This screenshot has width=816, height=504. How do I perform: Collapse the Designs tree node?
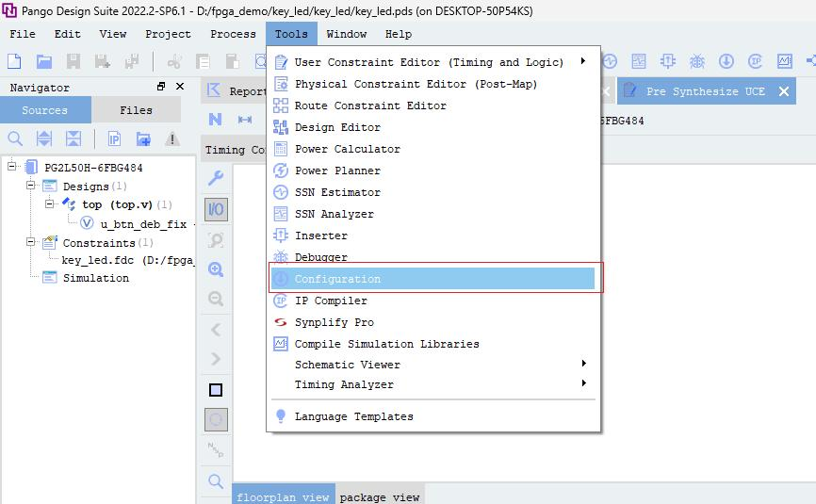pyautogui.click(x=31, y=186)
